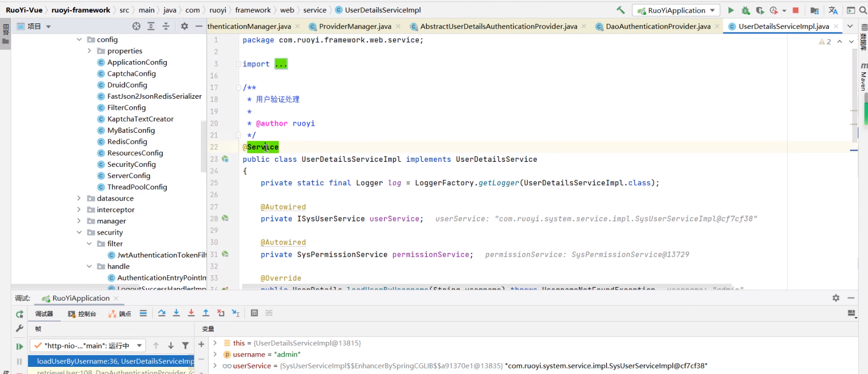Open SecurityConfig class in tree
This screenshot has width=868, height=374.
click(131, 164)
